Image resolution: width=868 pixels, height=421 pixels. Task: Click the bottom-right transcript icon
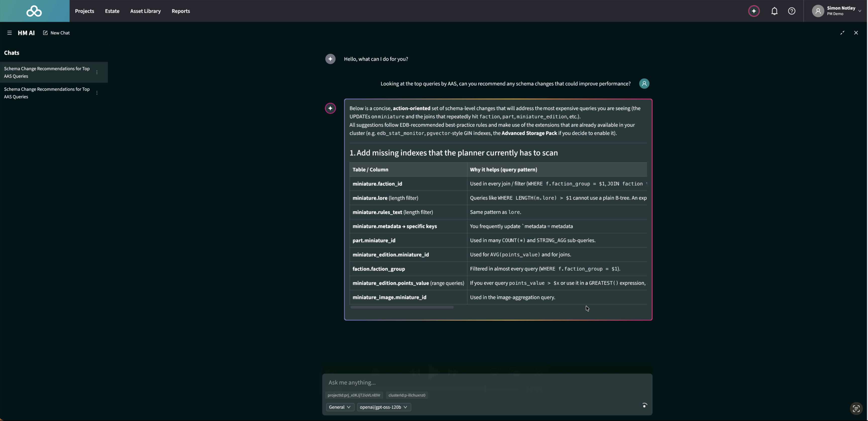[856, 409]
